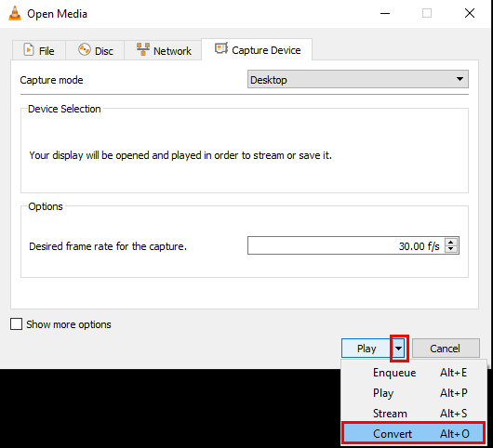This screenshot has height=448, width=493.
Task: Click the Network tab's network icon
Action: coord(143,49)
